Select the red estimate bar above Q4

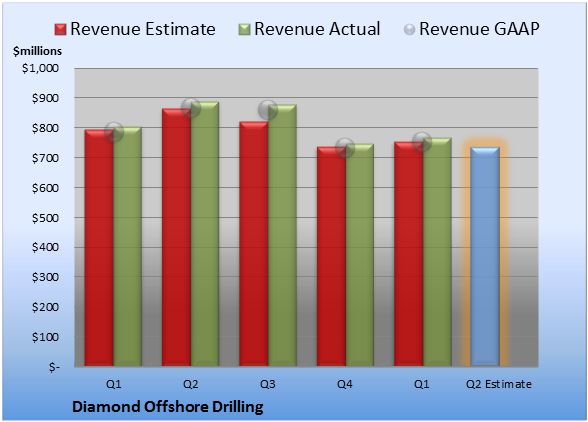click(x=331, y=257)
